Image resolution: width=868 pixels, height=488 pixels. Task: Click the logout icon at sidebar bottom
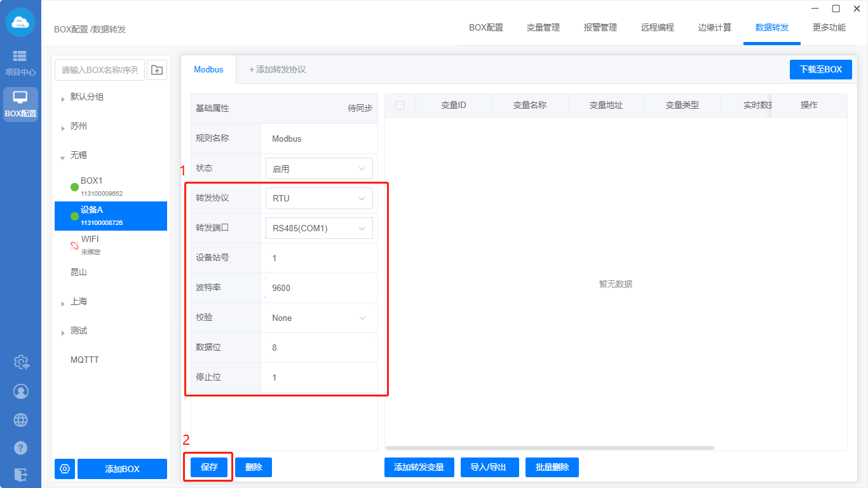coord(21,474)
